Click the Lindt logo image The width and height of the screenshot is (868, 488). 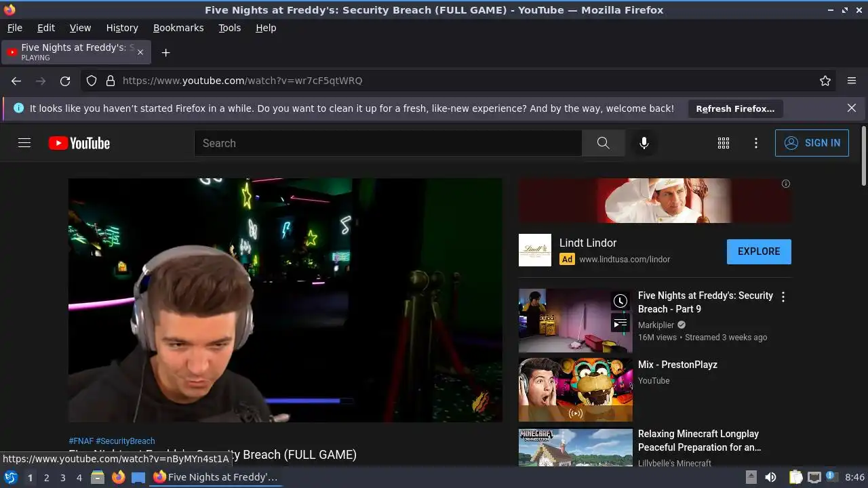tap(535, 250)
